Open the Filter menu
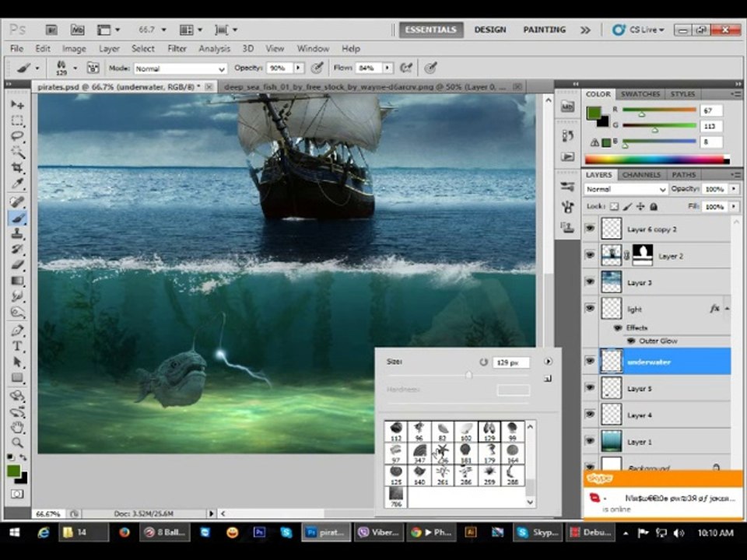Image resolution: width=747 pixels, height=560 pixels. coord(177,48)
